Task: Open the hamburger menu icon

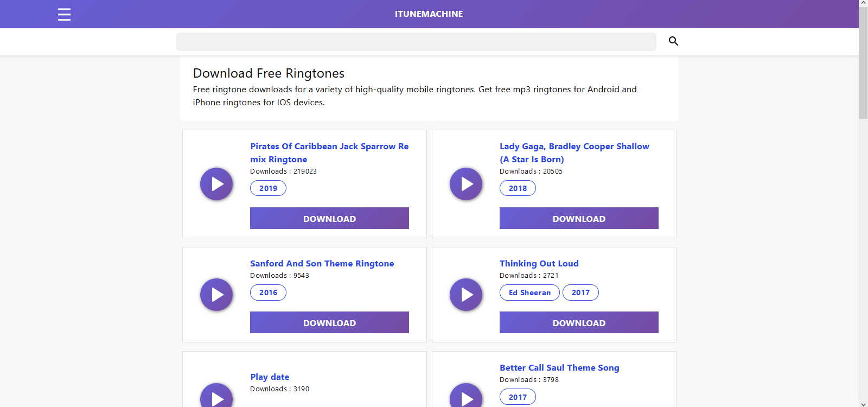Action: click(x=64, y=14)
